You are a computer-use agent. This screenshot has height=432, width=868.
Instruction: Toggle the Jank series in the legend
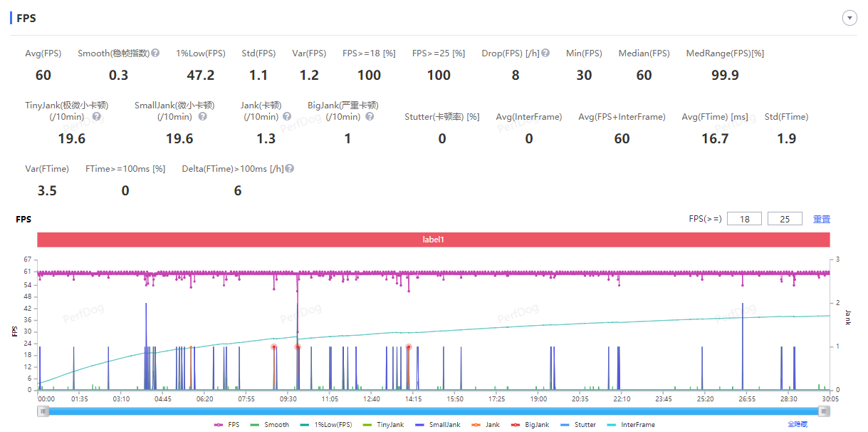(486, 425)
